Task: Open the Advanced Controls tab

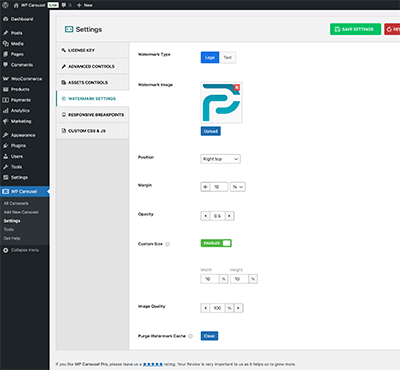Action: click(92, 66)
